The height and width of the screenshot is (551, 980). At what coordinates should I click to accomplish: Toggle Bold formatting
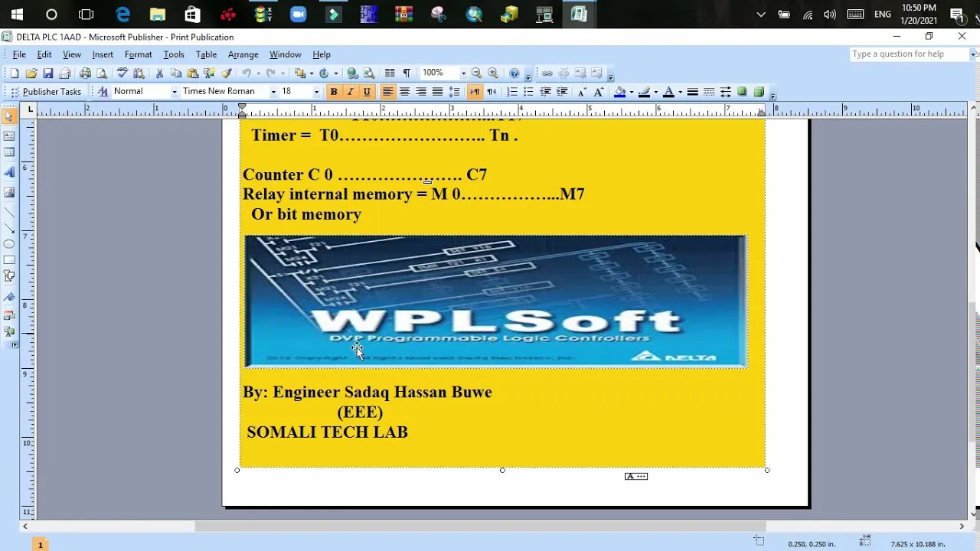pos(333,92)
